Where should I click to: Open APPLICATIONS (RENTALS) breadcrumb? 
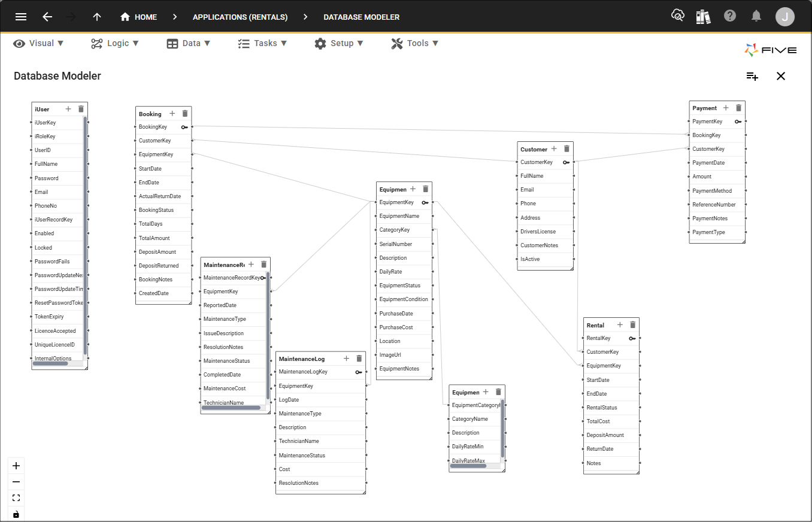coord(240,17)
